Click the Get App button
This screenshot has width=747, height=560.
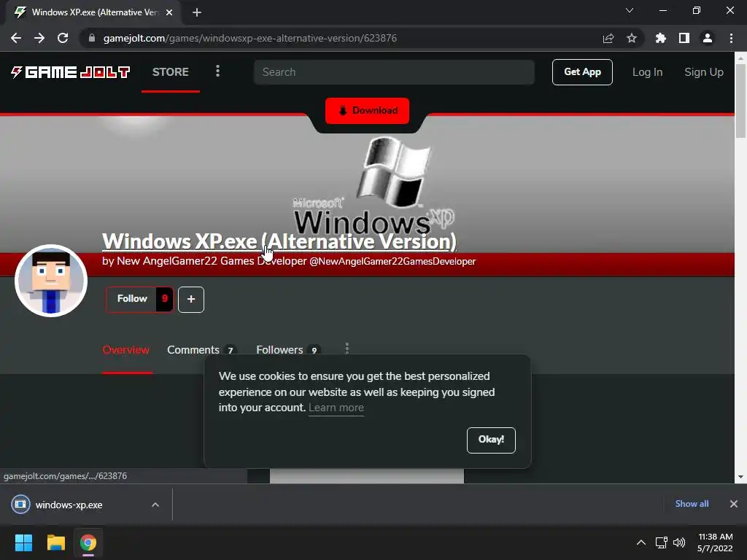click(x=582, y=72)
